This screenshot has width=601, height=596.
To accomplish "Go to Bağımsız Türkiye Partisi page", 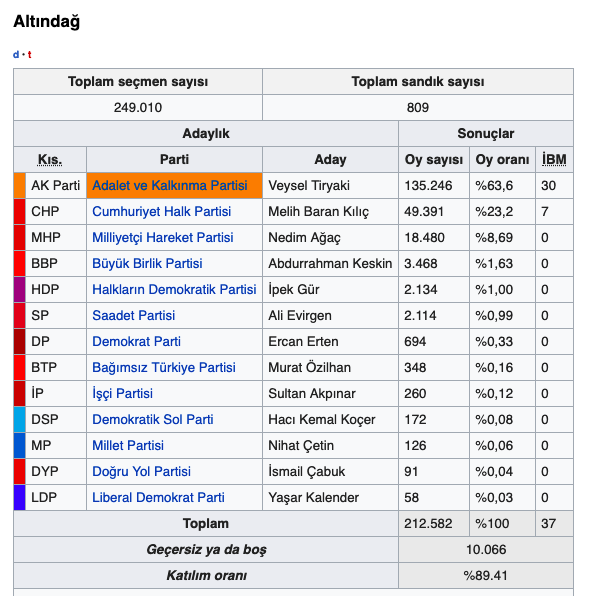I will 164,368.
